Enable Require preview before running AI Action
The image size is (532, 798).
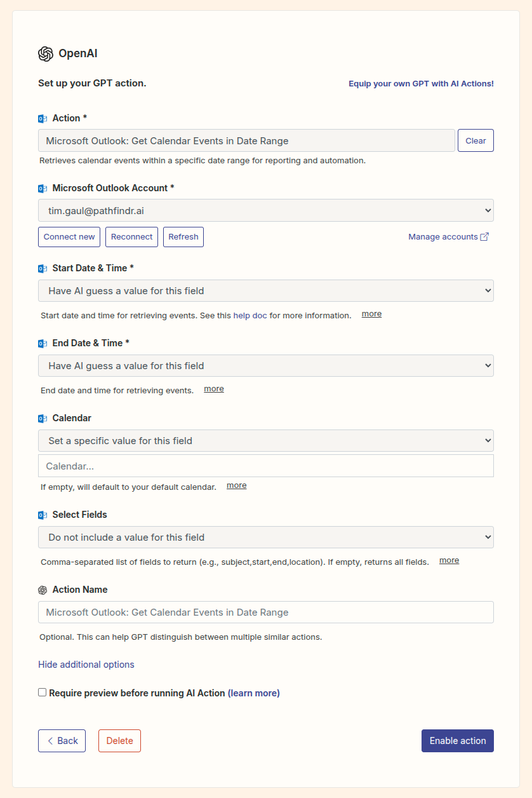click(x=42, y=692)
